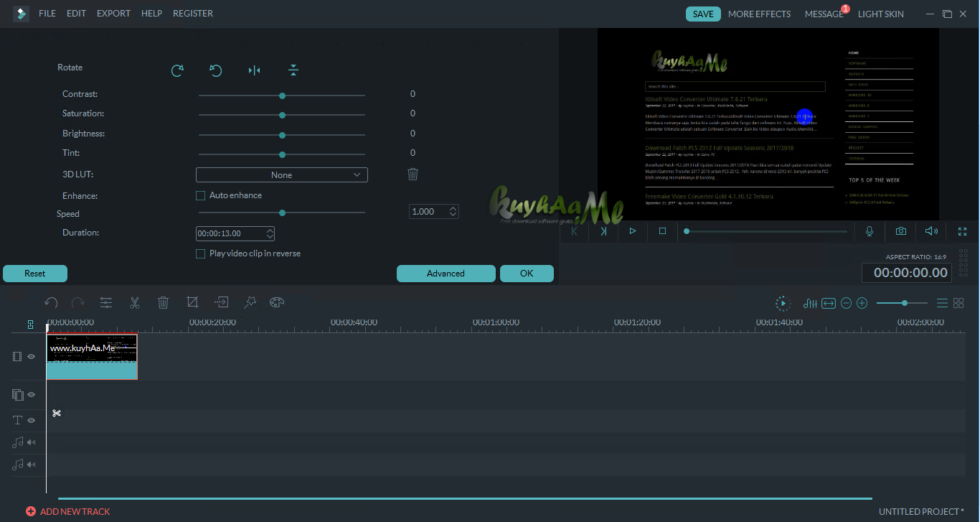Open the crop and zoom tool

click(192, 303)
